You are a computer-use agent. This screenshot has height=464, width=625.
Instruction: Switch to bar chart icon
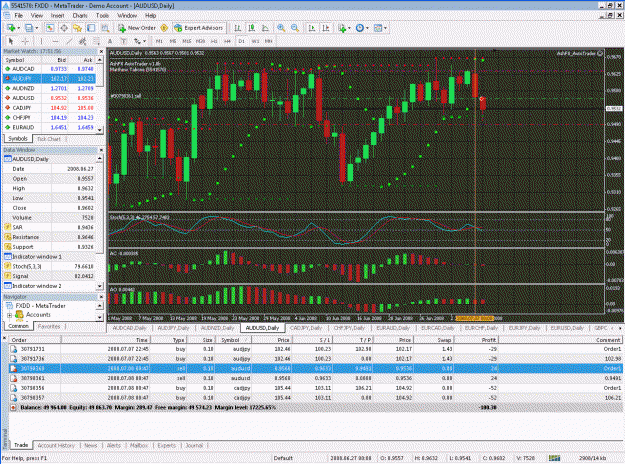238,28
